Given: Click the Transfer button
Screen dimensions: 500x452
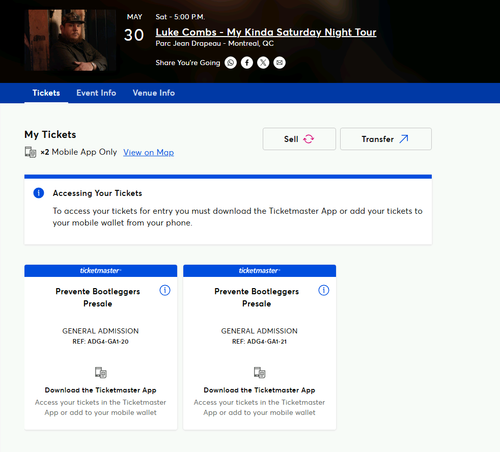Looking at the screenshot, I should click(386, 139).
